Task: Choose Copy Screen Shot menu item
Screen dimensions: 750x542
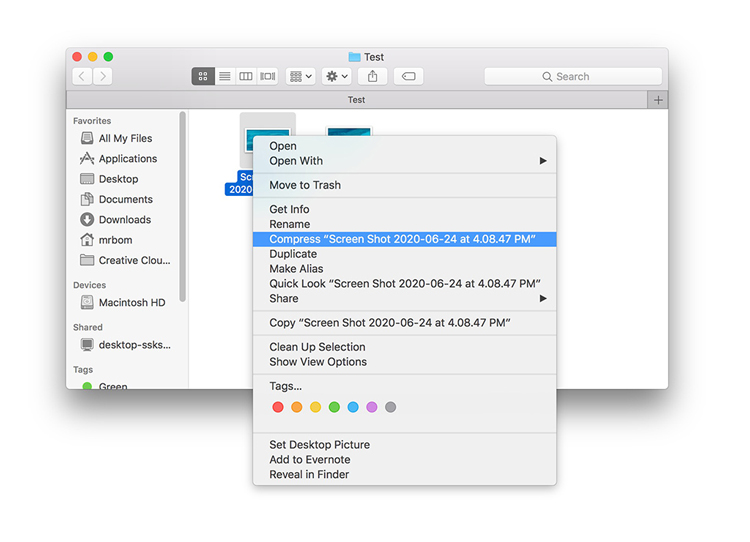Action: click(404, 323)
